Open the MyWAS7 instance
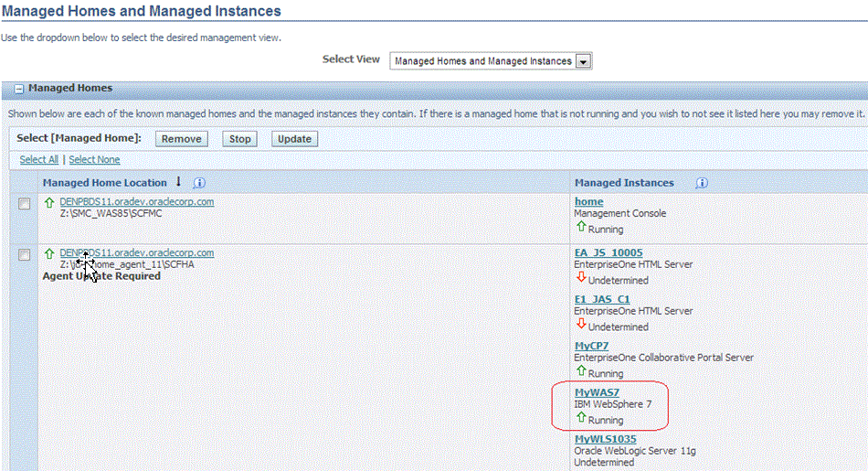 coord(597,392)
